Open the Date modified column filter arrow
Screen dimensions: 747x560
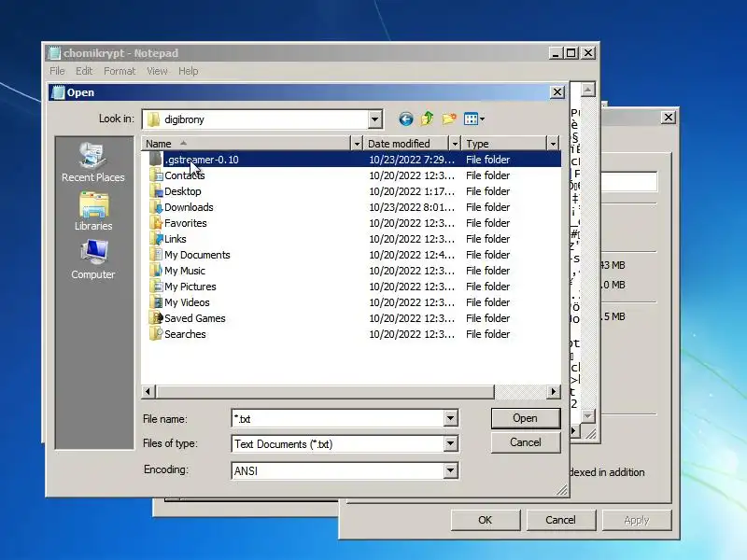455,144
